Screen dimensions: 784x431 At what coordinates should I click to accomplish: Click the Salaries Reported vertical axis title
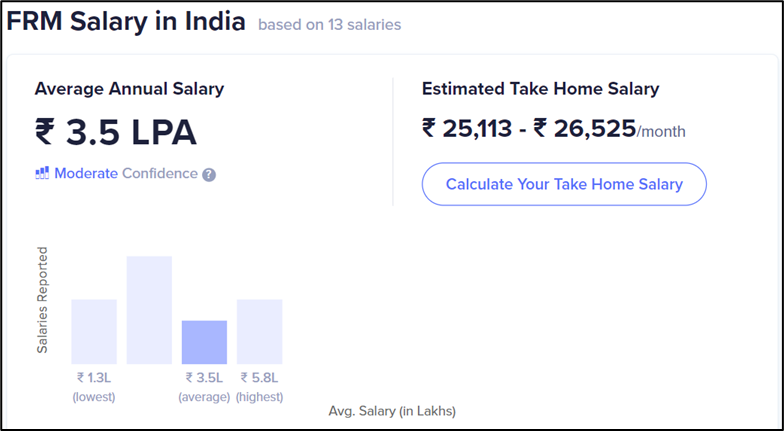click(42, 300)
